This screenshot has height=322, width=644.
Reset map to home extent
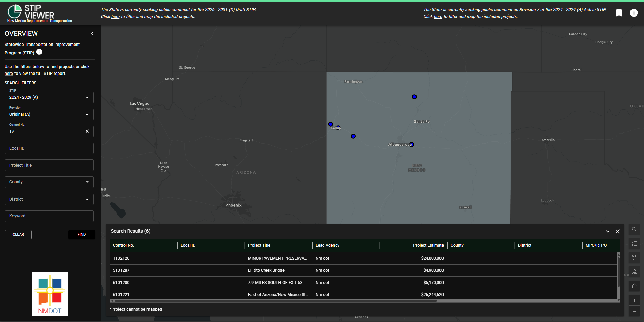(634, 286)
